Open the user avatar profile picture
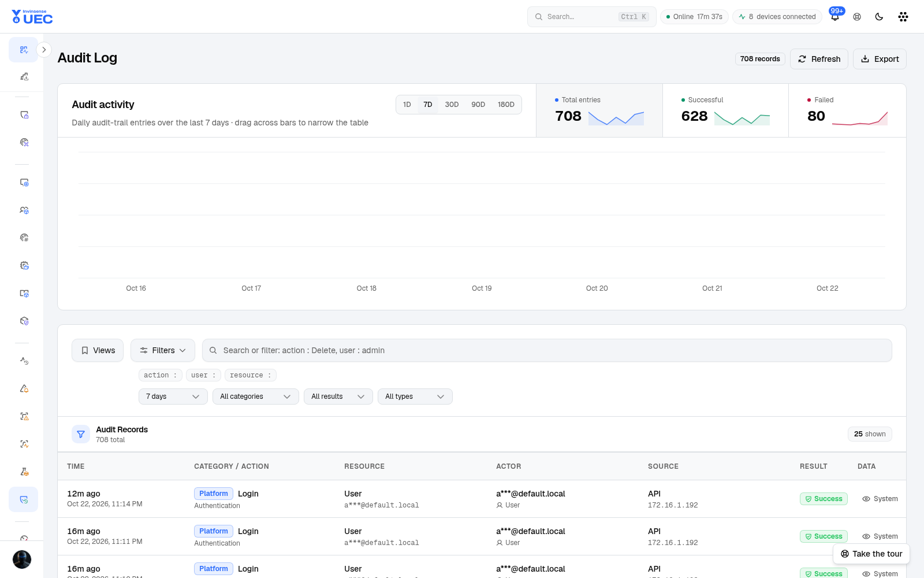The width and height of the screenshot is (924, 578). (22, 560)
